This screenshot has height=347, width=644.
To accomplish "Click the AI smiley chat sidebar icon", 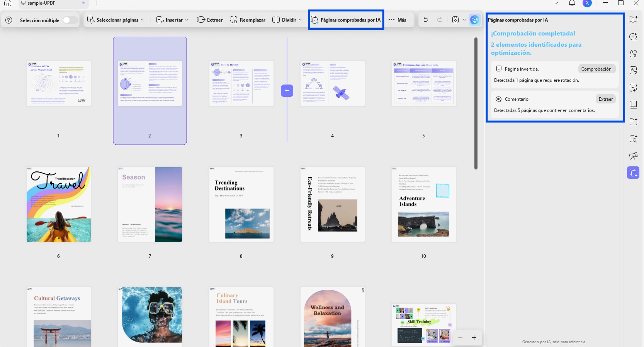I will 633,37.
